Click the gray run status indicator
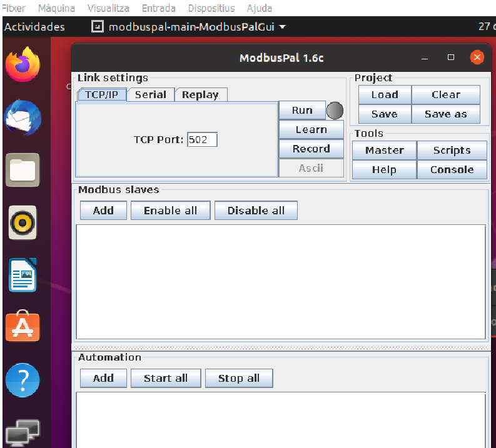 [335, 111]
